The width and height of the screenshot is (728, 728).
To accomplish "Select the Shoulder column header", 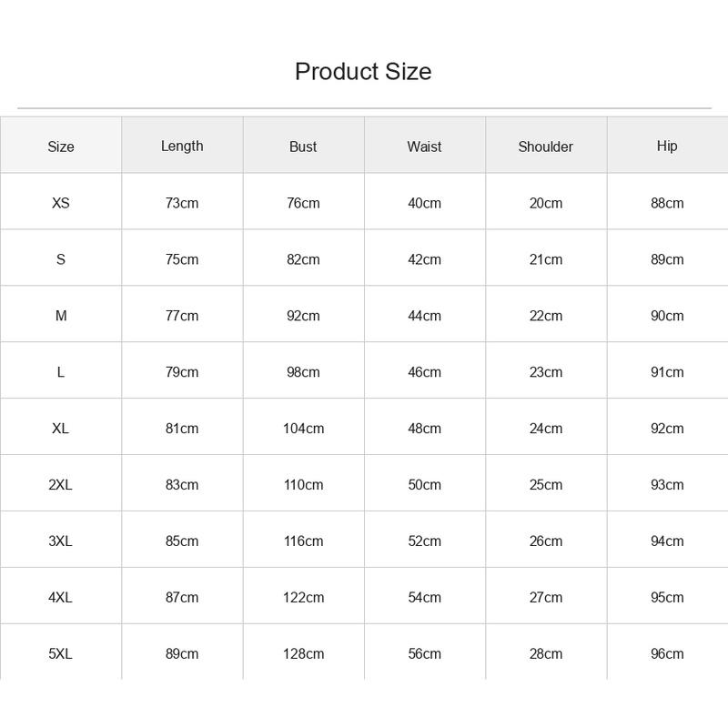I will coord(545,147).
